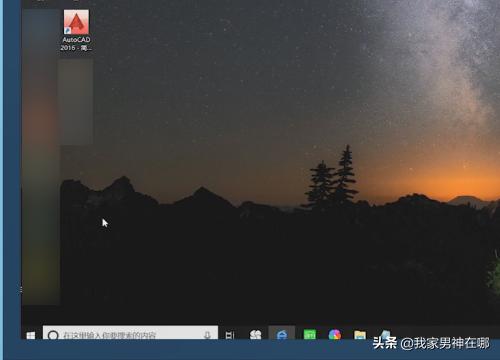Activate the microphone icon in the search box
The height and width of the screenshot is (360, 500).
pos(207,335)
